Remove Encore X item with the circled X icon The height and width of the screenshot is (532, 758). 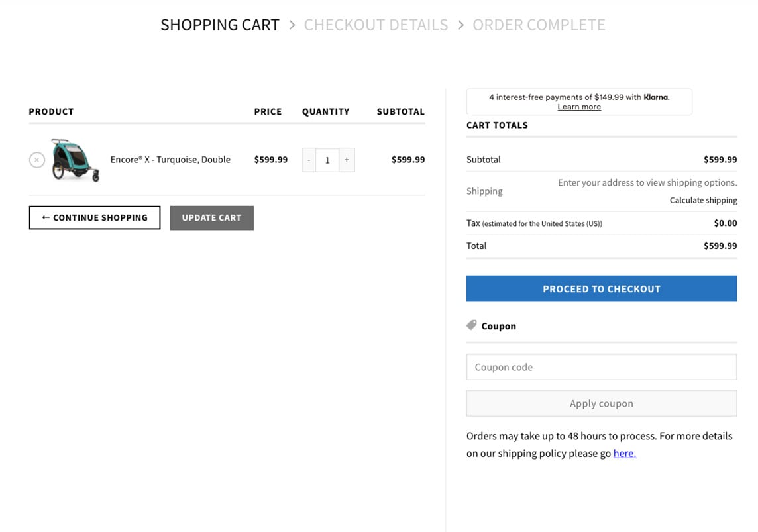coord(36,160)
